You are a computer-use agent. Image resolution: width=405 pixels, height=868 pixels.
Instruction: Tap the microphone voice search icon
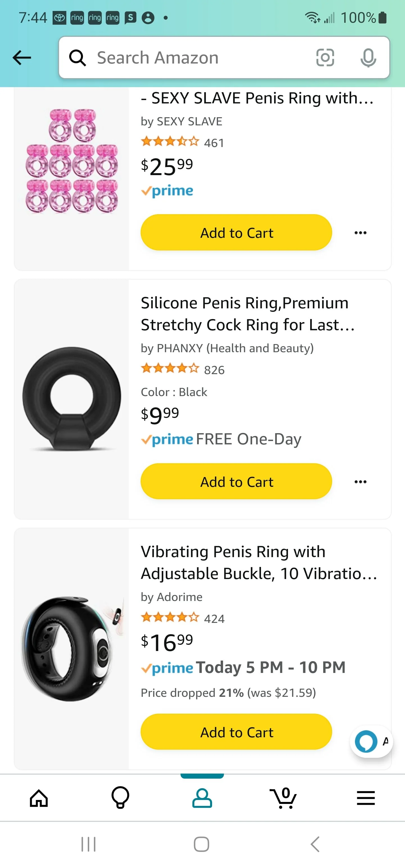[368, 58]
